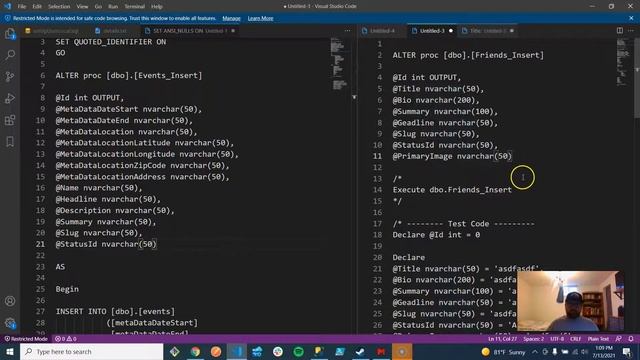The height and width of the screenshot is (360, 640).
Task: Click the weather widget showing 81°F Sunny
Action: [x=503, y=351]
